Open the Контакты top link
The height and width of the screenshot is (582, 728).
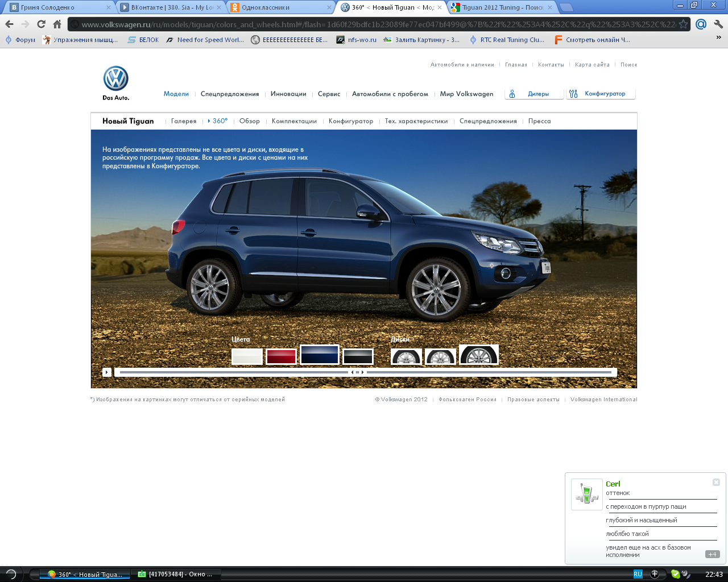(x=551, y=65)
